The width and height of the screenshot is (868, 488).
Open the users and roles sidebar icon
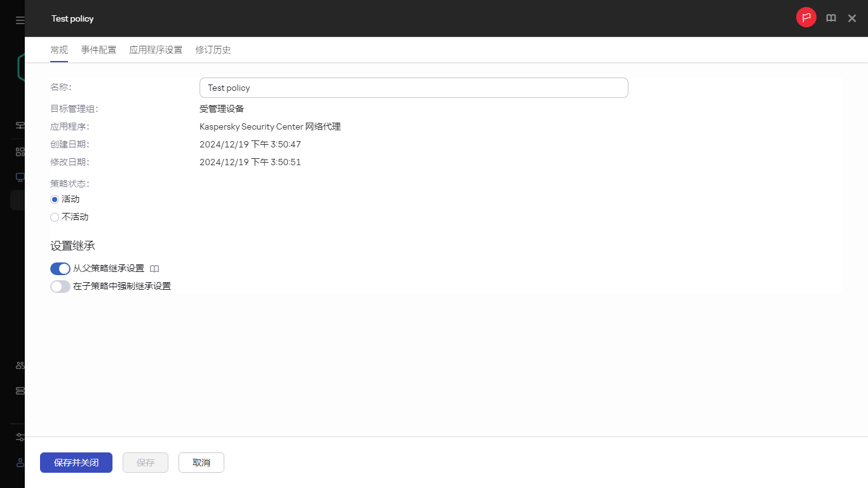[19, 365]
